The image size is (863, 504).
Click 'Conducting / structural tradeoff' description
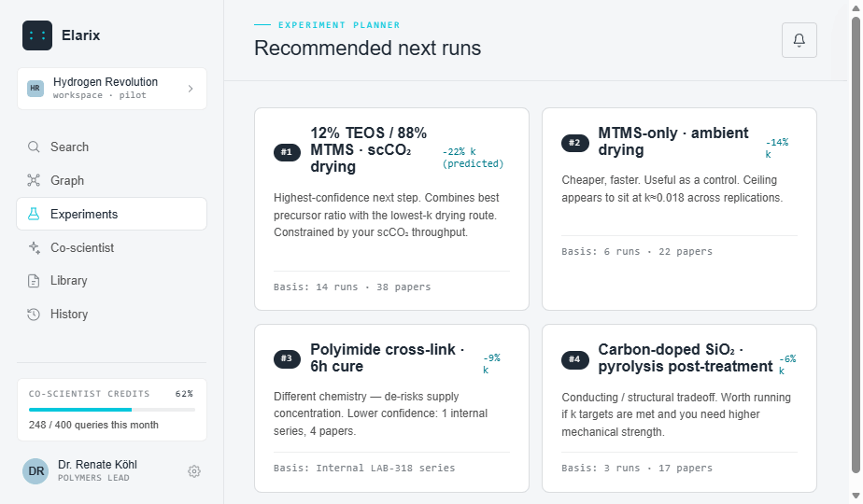click(676, 414)
